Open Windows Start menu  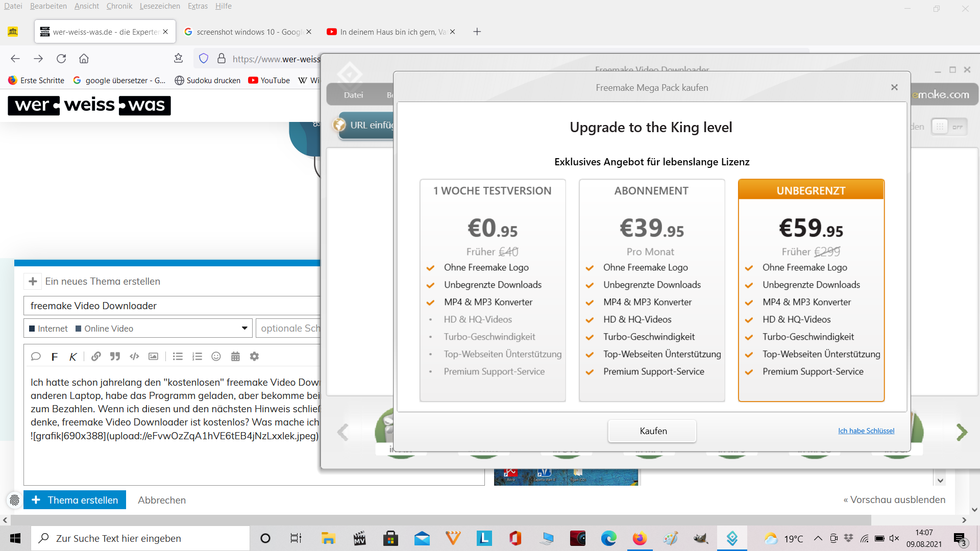pos(15,538)
